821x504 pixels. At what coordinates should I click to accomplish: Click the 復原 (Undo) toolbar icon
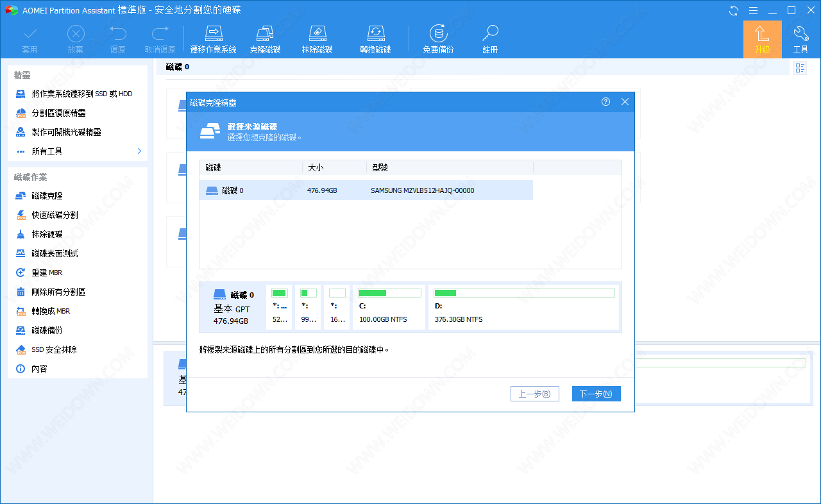[x=117, y=39]
